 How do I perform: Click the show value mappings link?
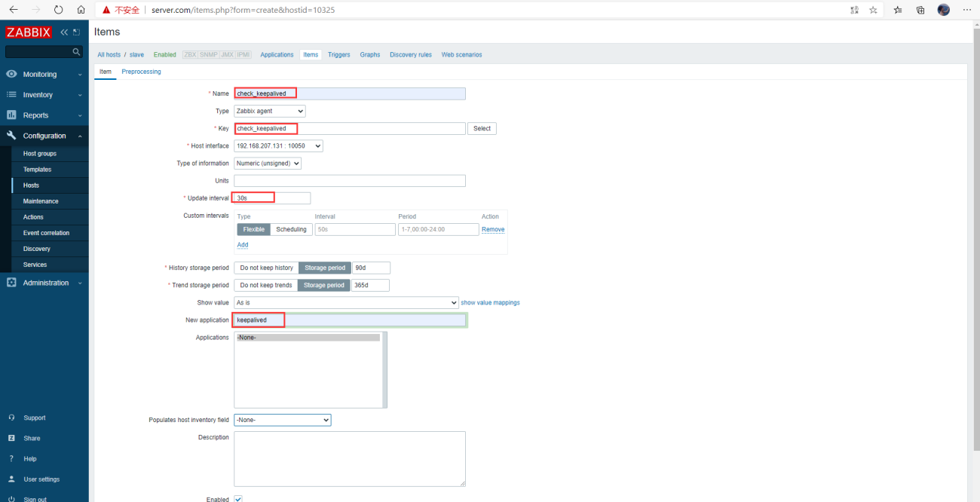(x=490, y=302)
